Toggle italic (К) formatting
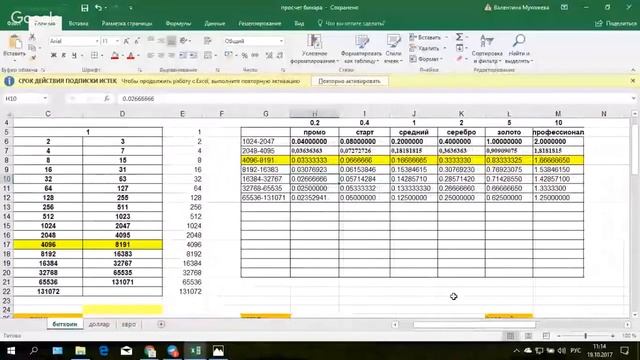Screen dimensions: 640x360 coord(64,56)
